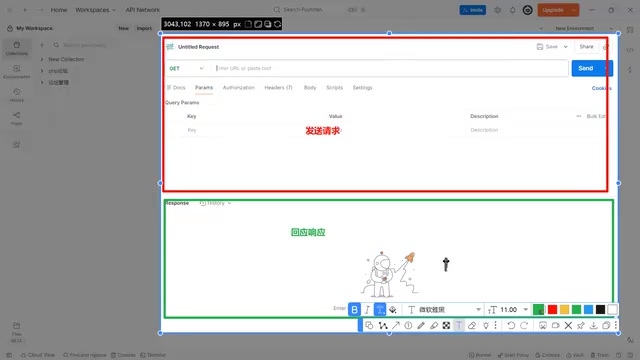The width and height of the screenshot is (640, 360).
Task: Open the font family dropdown
Action: pos(444,310)
